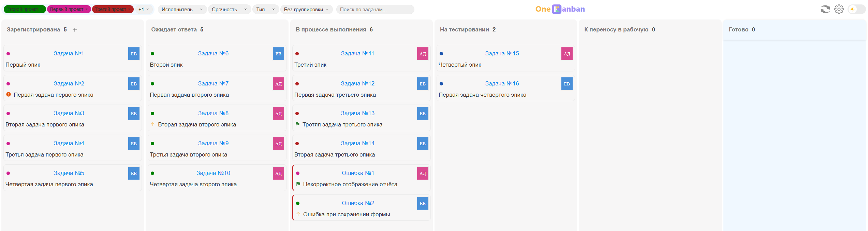This screenshot has height=231, width=868.
Task: Open the Тип filter dropdown
Action: point(265,9)
